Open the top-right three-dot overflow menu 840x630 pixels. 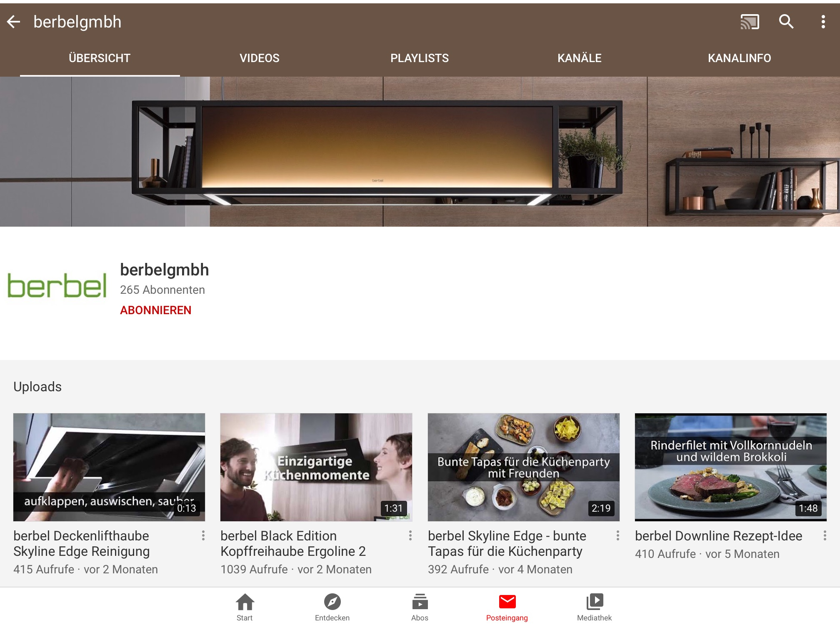(x=823, y=22)
